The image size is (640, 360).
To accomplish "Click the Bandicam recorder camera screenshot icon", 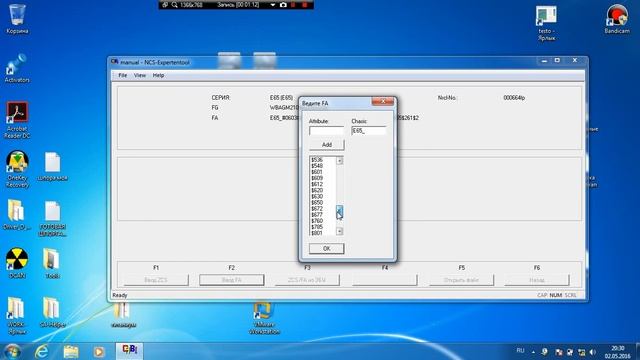I will point(283,5).
